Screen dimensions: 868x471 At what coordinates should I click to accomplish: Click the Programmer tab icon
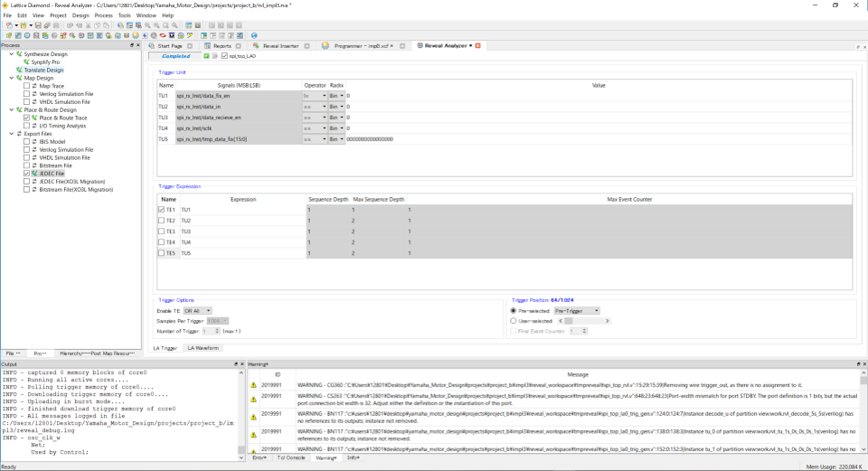coord(326,45)
